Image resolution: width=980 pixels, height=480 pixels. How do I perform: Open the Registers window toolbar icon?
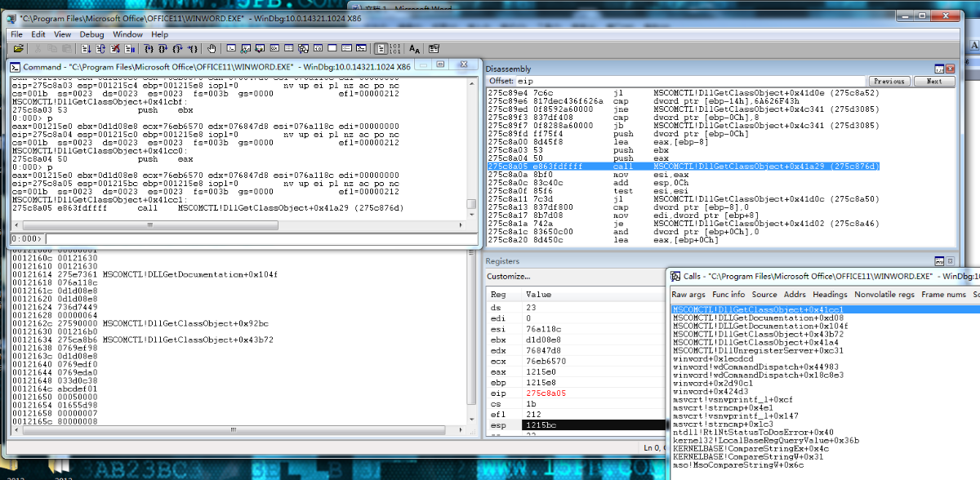point(274,49)
